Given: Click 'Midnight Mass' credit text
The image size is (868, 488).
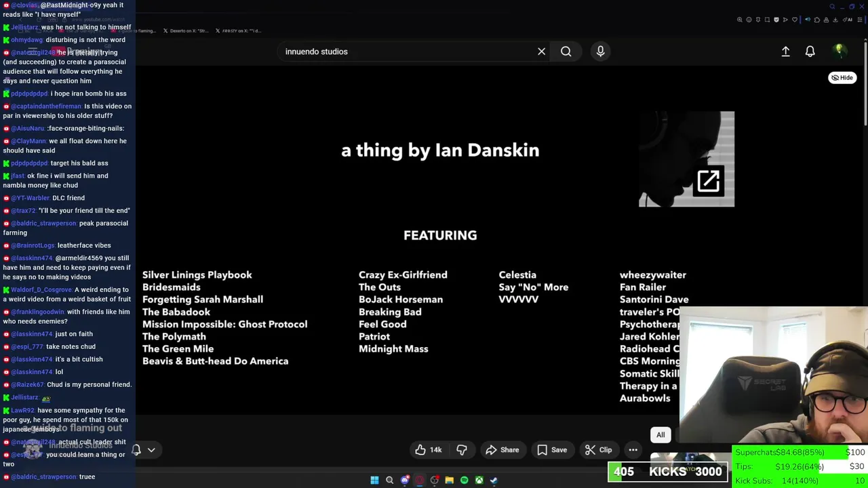Looking at the screenshot, I should pos(393,349).
